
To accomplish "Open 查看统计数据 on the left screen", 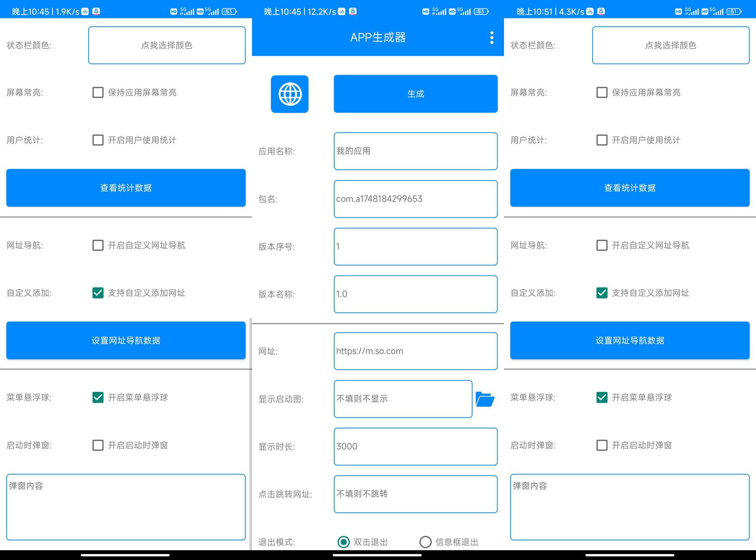I will click(x=126, y=188).
